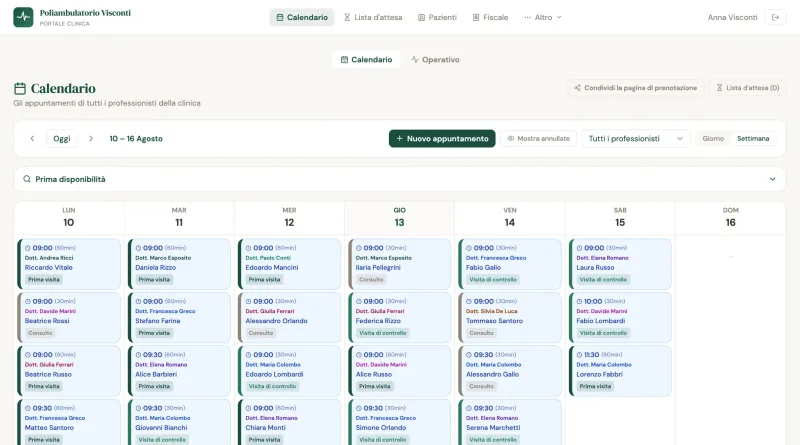Click the search icon in Prima disponibilità

pyautogui.click(x=27, y=179)
